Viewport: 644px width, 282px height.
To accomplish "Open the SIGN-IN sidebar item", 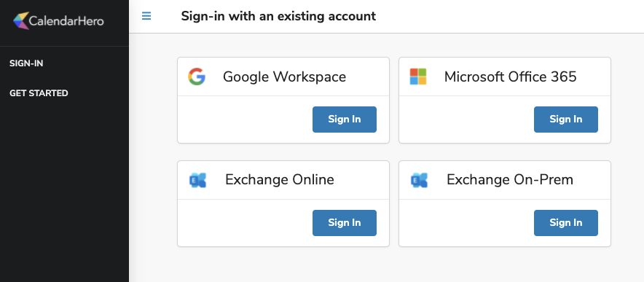I will 26,63.
